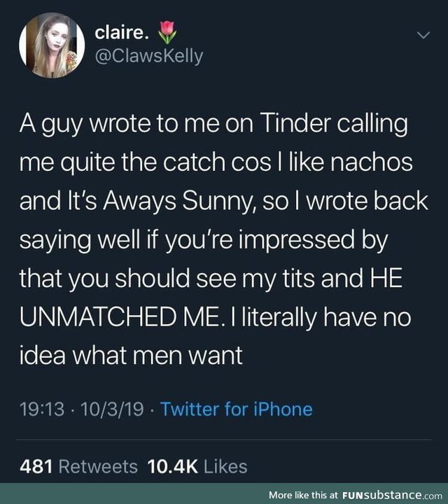Click the 481 retweet count number

coord(36,466)
